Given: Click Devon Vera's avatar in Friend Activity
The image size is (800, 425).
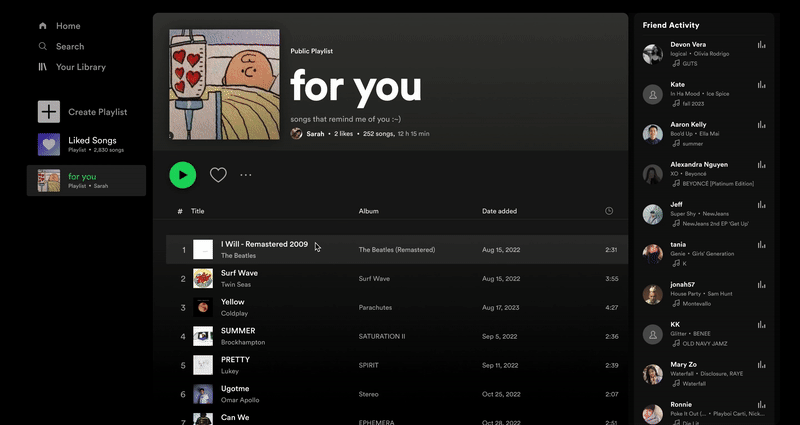Looking at the screenshot, I should (x=653, y=54).
